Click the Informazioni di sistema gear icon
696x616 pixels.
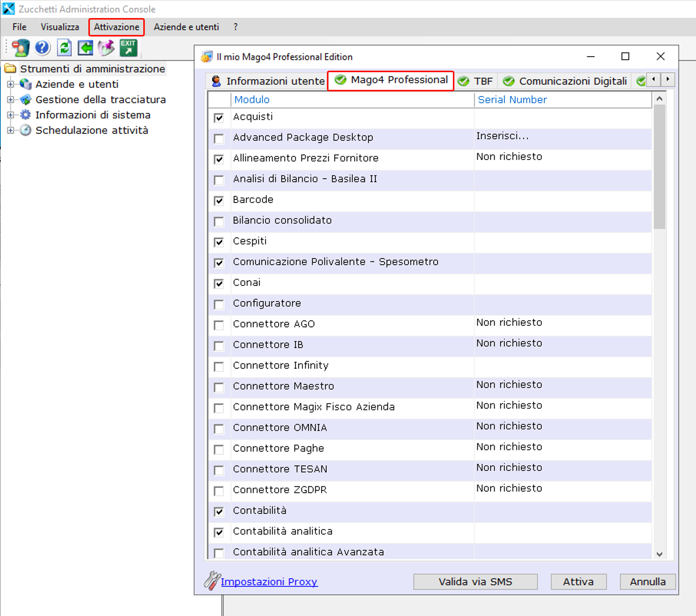[26, 115]
